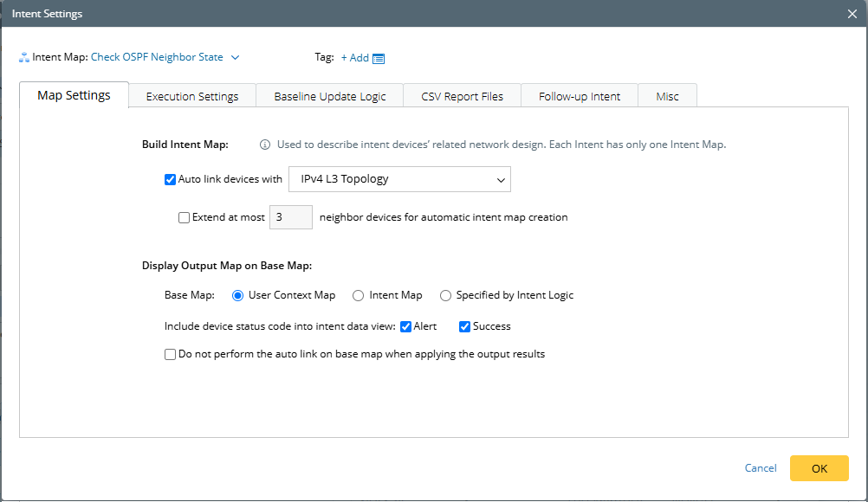
Task: Click the + Add tag link
Action: pyautogui.click(x=354, y=58)
